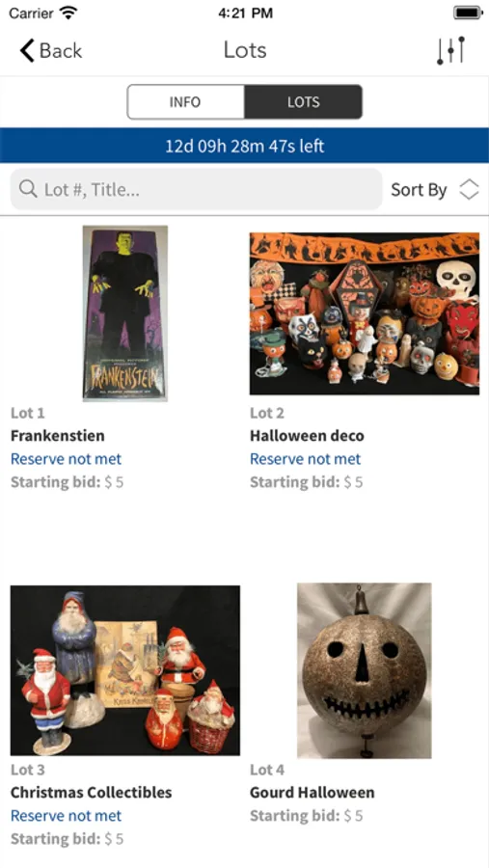Screen dimensions: 489x868
Task: Tap the blue countdown timer banner
Action: click(244, 146)
